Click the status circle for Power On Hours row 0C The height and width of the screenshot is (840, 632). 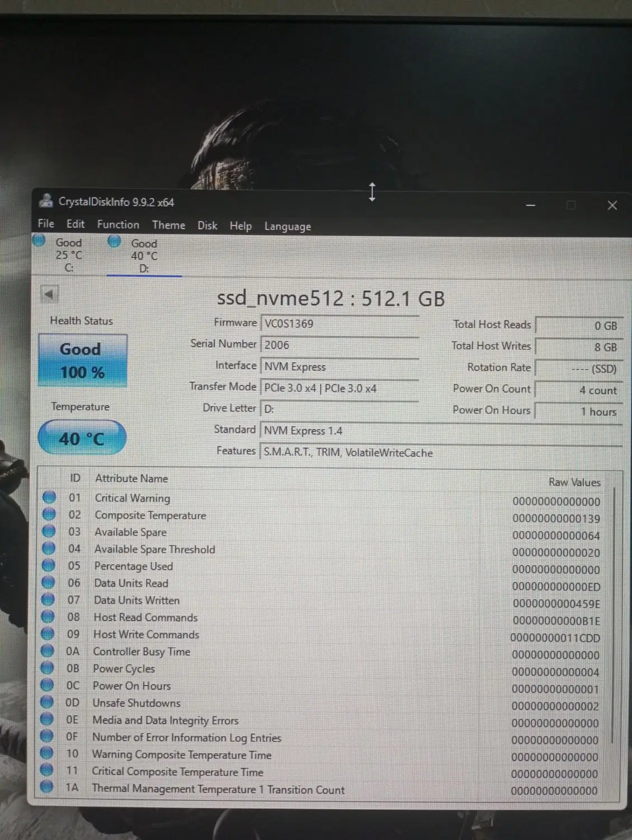[x=48, y=685]
